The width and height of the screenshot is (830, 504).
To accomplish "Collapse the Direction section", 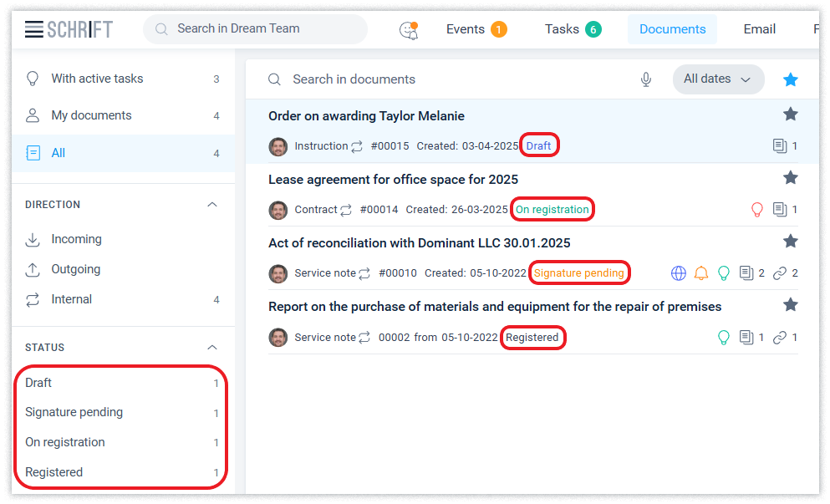I will [212, 205].
